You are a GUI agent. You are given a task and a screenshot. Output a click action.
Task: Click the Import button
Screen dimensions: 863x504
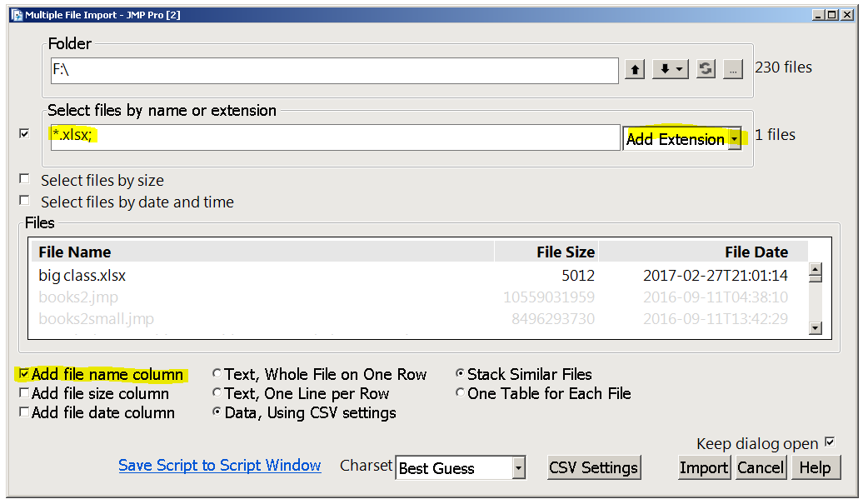pos(704,467)
